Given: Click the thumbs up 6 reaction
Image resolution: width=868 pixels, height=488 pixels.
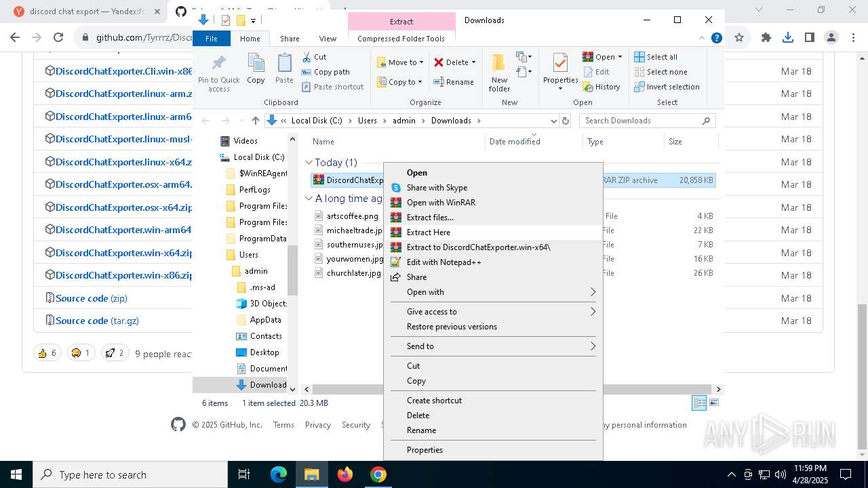Looking at the screenshot, I should [x=47, y=353].
